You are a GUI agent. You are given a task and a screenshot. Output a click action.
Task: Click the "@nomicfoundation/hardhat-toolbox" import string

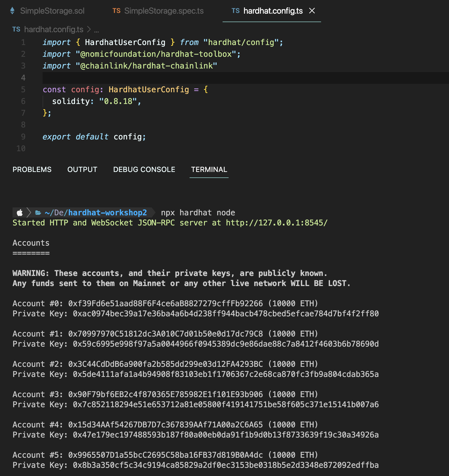click(156, 54)
